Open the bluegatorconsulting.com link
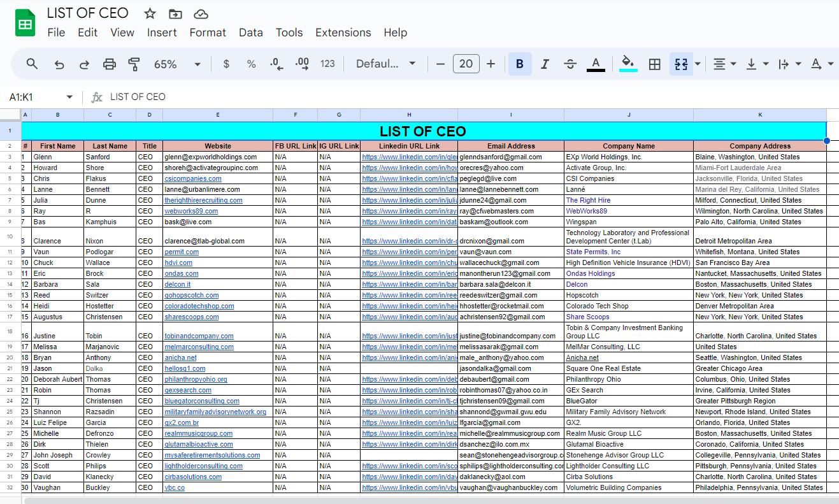839x504 pixels. coord(202,401)
